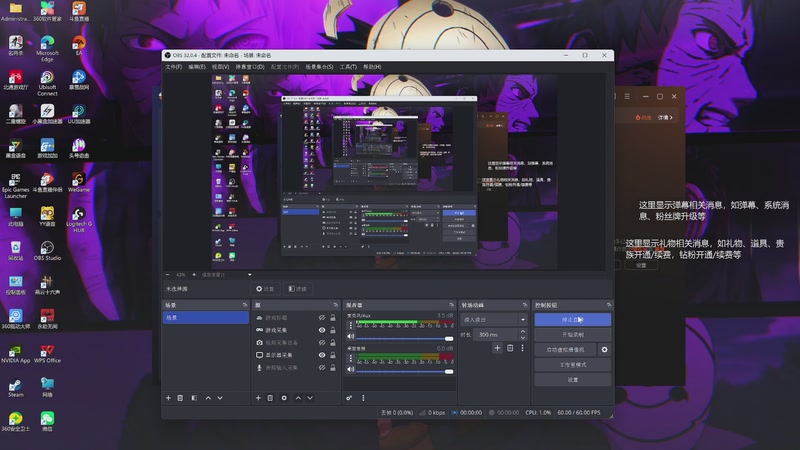Open advanced audio properties (gears icon)
The height and width of the screenshot is (450, 800).
pos(349,398)
